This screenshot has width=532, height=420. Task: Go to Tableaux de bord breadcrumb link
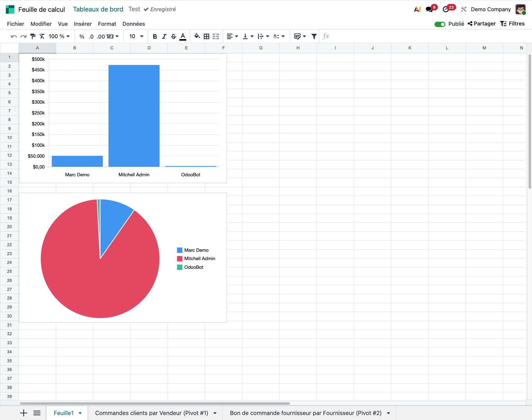[98, 9]
